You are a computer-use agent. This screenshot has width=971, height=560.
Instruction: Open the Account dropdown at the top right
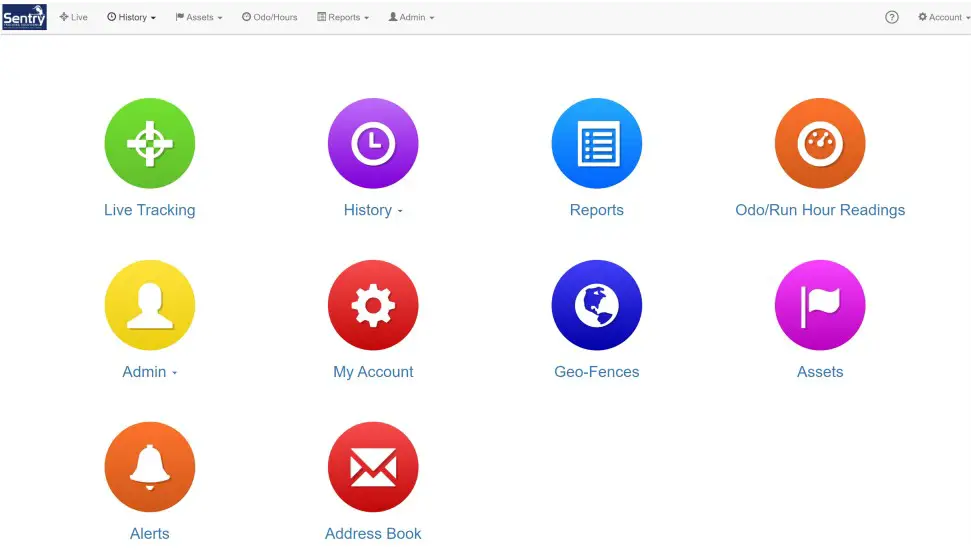point(944,17)
